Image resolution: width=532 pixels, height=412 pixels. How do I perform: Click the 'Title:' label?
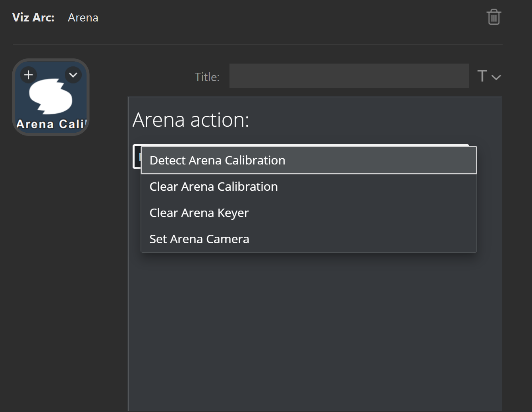pos(207,77)
